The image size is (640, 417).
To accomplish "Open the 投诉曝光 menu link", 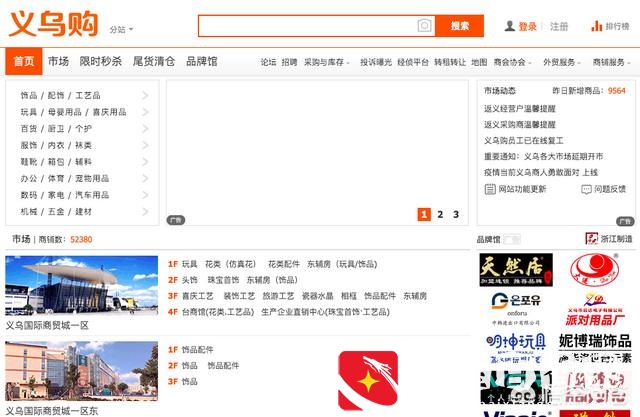I will [x=376, y=62].
